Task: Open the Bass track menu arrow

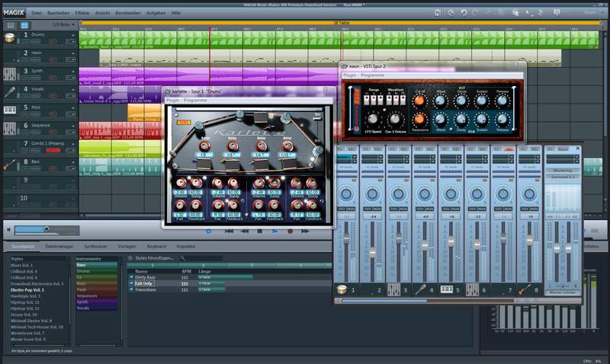Action: (x=72, y=162)
